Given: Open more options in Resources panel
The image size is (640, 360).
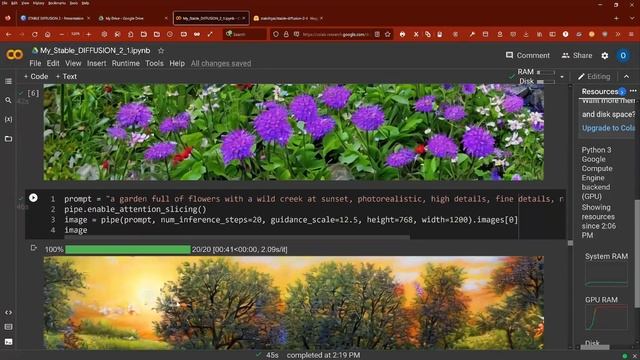Looking at the screenshot, I should tap(633, 91).
